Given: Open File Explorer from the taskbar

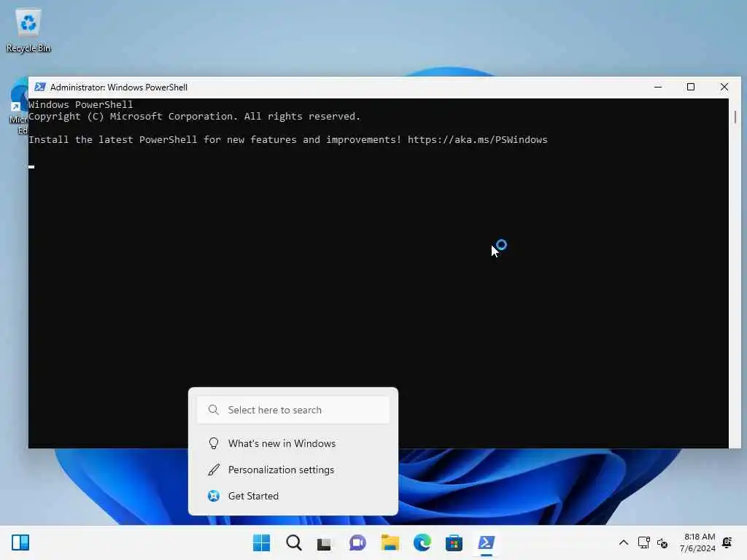Looking at the screenshot, I should point(390,542).
